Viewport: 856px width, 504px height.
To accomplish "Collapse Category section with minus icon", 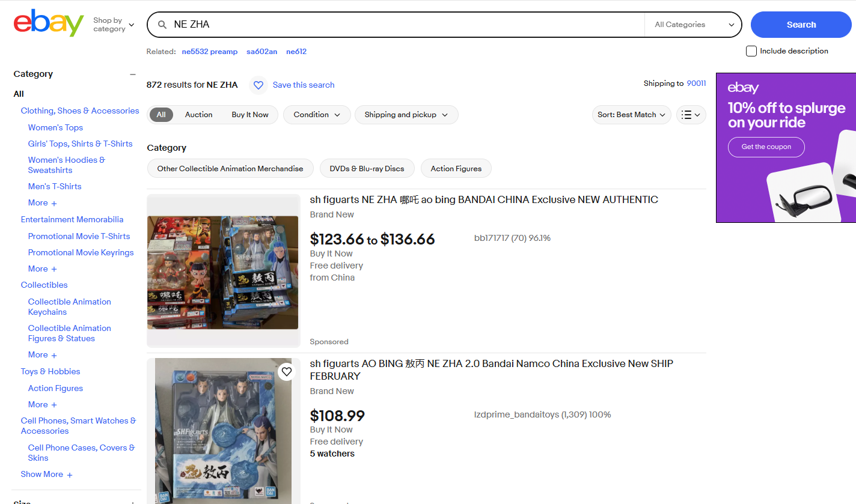I will (133, 74).
